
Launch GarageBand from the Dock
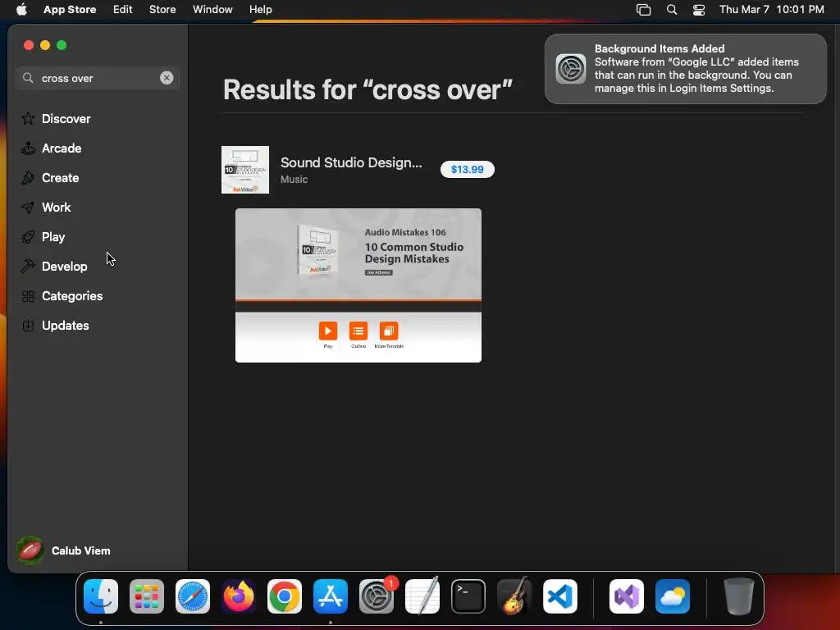514,596
